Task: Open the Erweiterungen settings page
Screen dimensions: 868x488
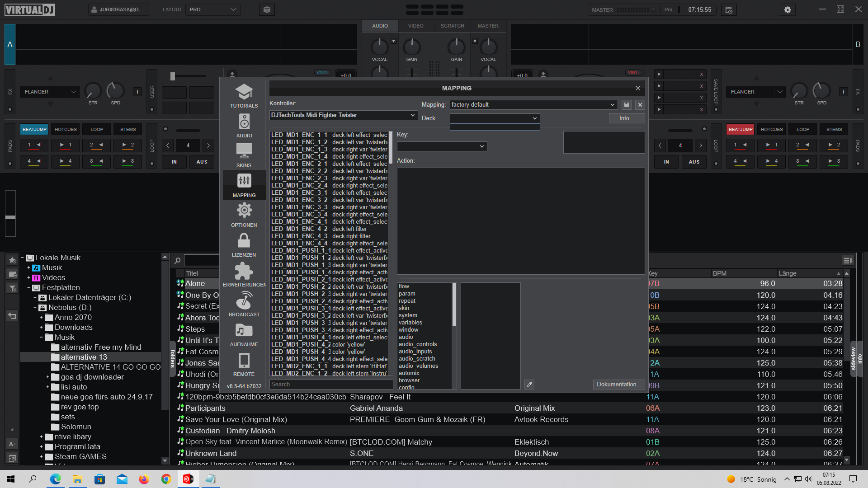Action: 244,275
